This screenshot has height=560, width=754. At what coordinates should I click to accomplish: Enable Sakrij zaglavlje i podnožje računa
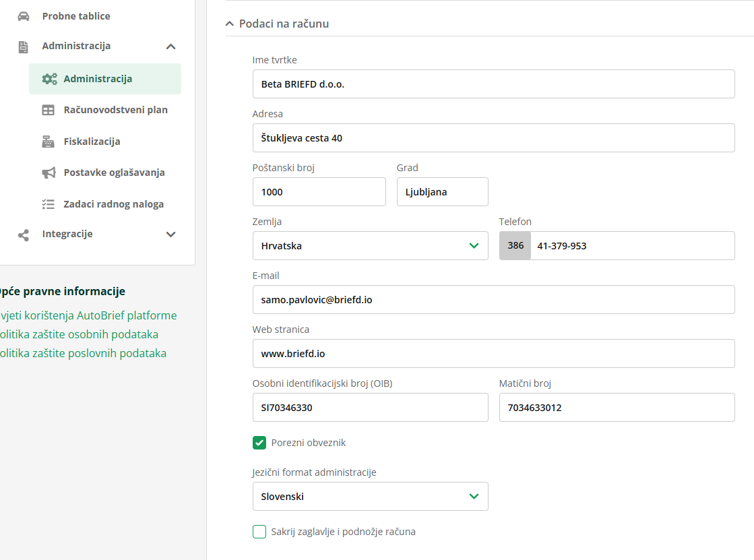click(x=259, y=532)
